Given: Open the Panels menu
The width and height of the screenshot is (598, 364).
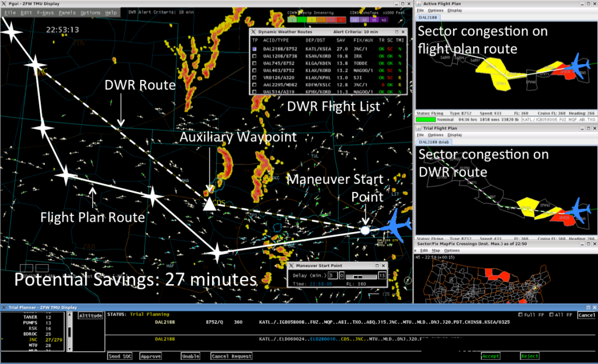Looking at the screenshot, I should click(x=67, y=13).
